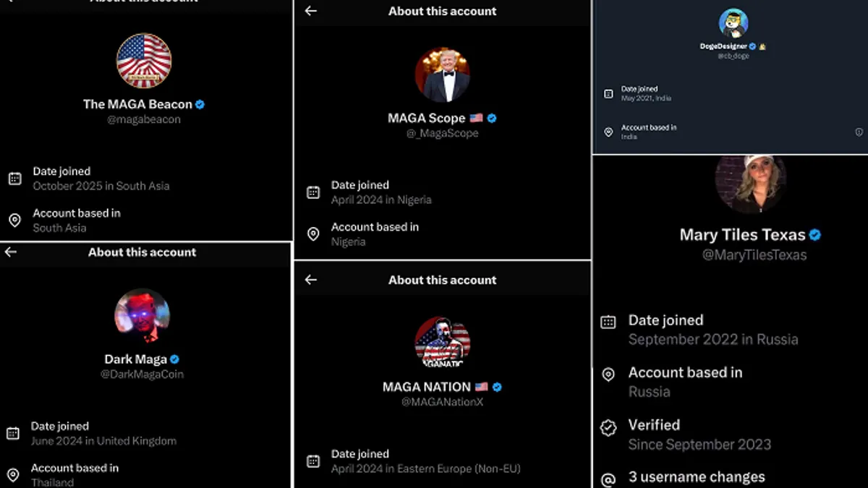This screenshot has height=488, width=868.
Task: Click info icon beside India account location
Action: click(x=859, y=132)
